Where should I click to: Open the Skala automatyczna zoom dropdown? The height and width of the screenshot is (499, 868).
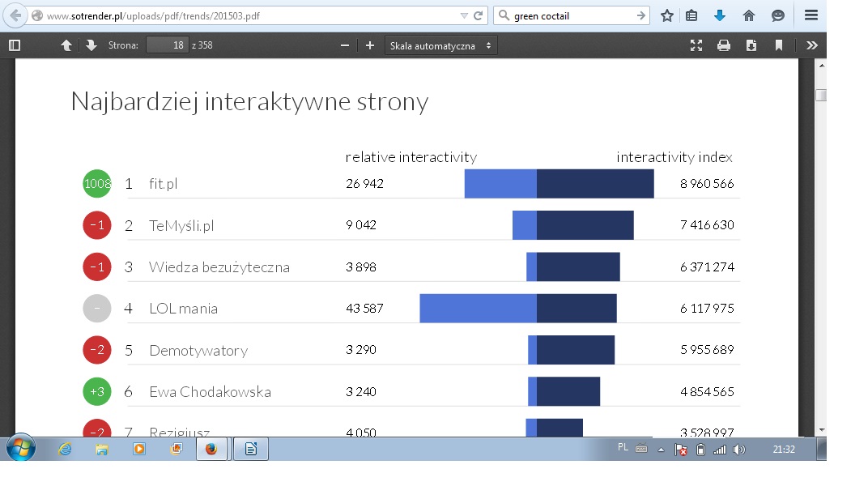pos(440,45)
